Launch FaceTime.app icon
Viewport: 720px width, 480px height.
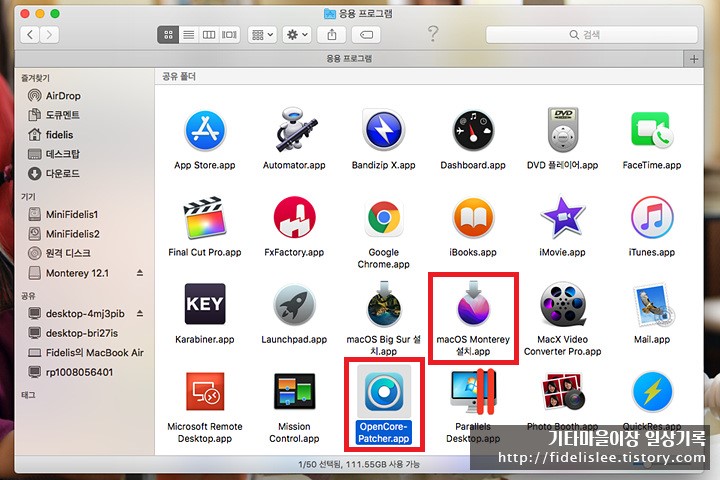click(652, 130)
